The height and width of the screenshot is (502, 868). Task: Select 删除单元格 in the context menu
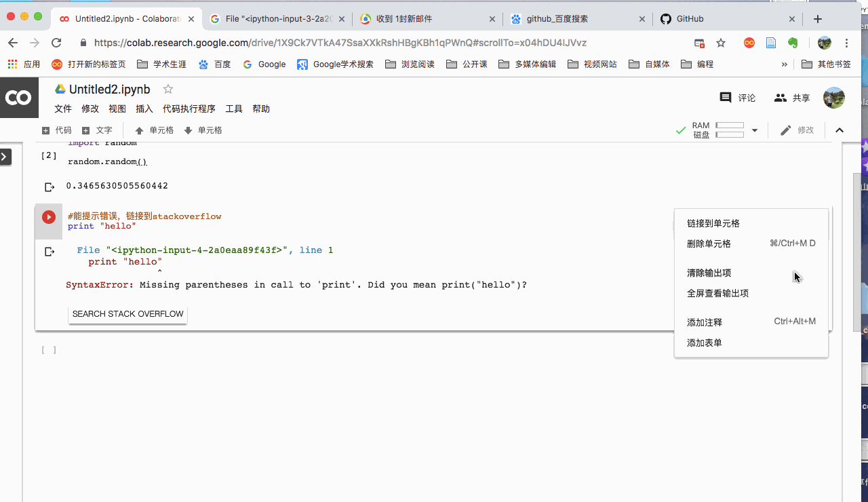pyautogui.click(x=709, y=244)
